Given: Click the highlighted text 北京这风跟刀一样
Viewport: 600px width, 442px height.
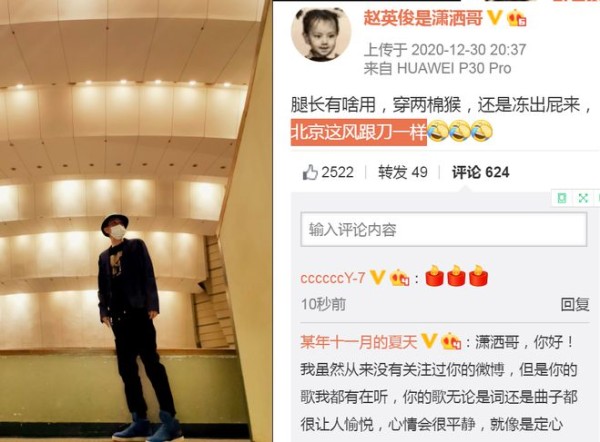Looking at the screenshot, I should coord(359,132).
